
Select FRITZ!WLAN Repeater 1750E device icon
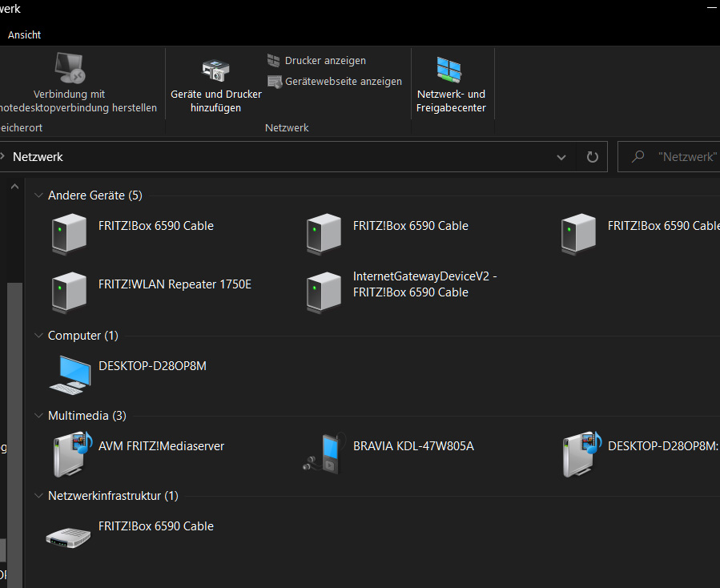tap(70, 292)
